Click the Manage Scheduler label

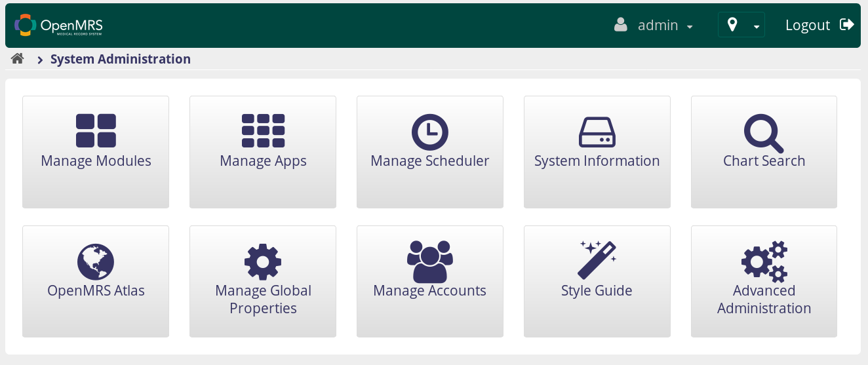[x=430, y=161]
